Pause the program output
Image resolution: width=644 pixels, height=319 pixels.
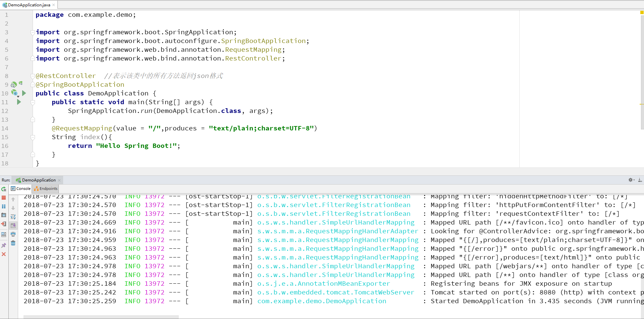(x=4, y=206)
